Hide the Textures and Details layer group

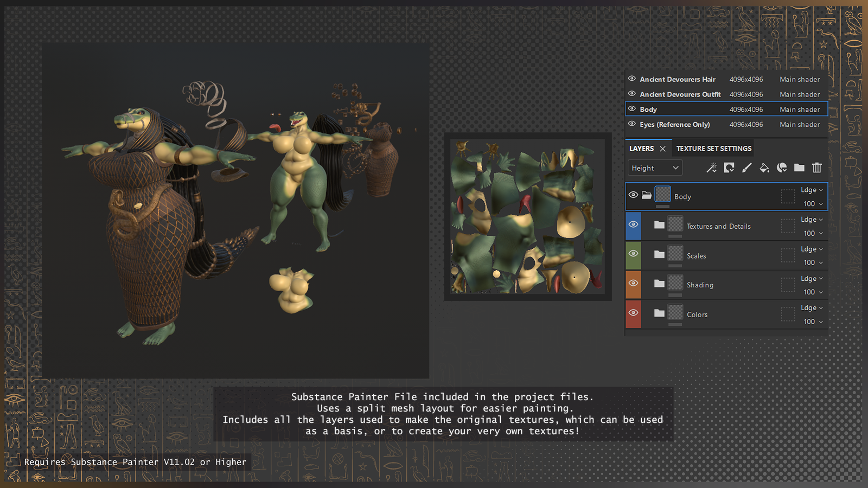coord(633,224)
